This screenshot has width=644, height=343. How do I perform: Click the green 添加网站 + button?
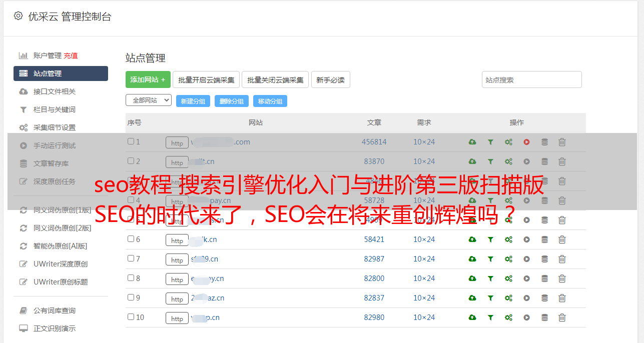tap(148, 79)
